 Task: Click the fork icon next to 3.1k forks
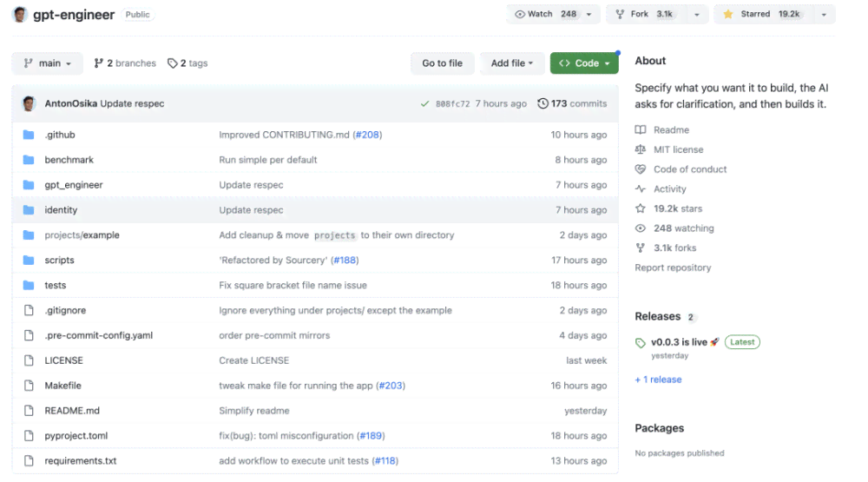coord(641,248)
